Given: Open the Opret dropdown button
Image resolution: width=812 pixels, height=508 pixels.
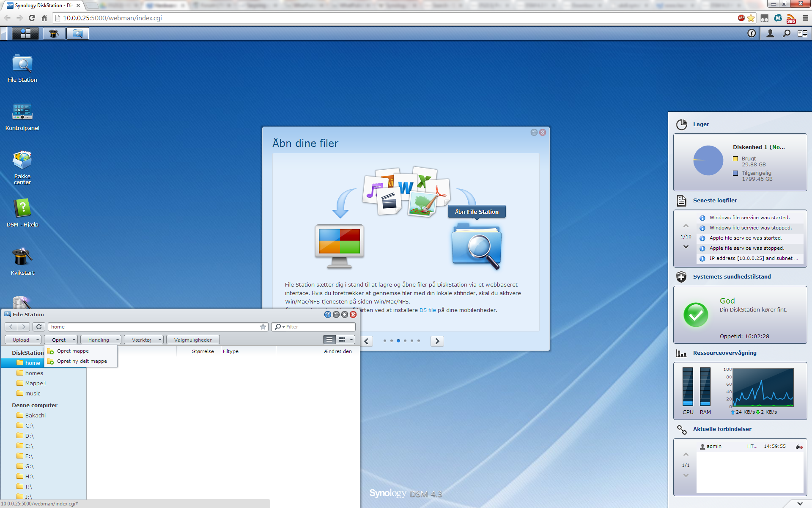Looking at the screenshot, I should 61,340.
